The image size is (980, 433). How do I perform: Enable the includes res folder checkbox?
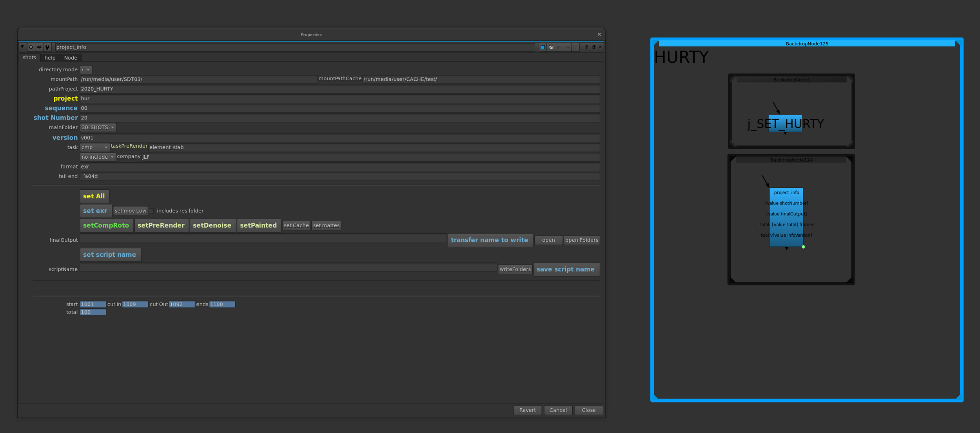(x=152, y=211)
